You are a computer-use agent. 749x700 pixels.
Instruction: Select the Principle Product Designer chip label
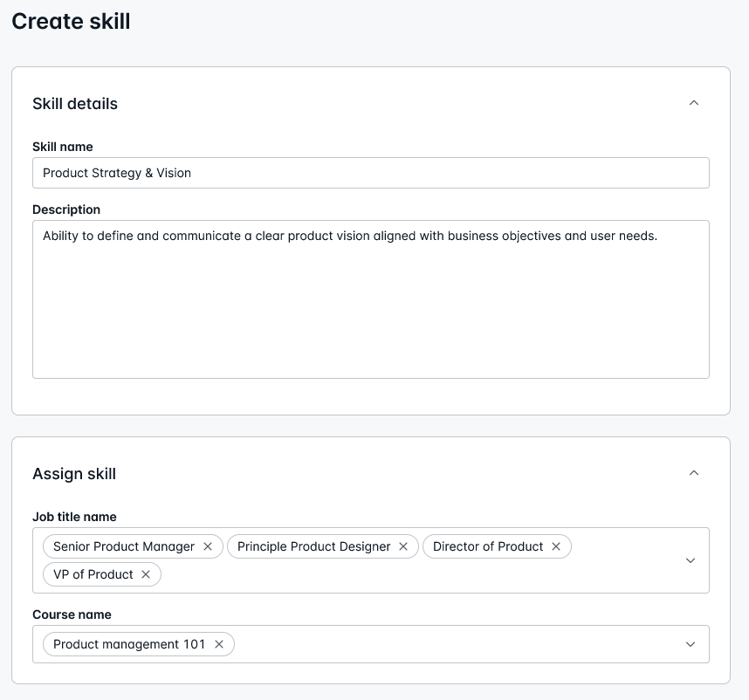(x=314, y=546)
